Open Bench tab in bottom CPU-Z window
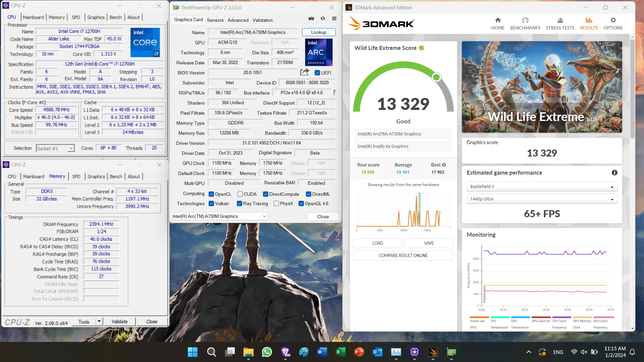This screenshot has width=644, height=362. (116, 176)
